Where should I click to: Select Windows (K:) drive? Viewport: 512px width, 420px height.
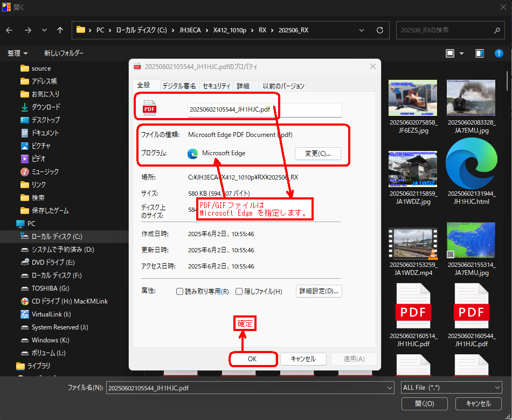click(45, 340)
